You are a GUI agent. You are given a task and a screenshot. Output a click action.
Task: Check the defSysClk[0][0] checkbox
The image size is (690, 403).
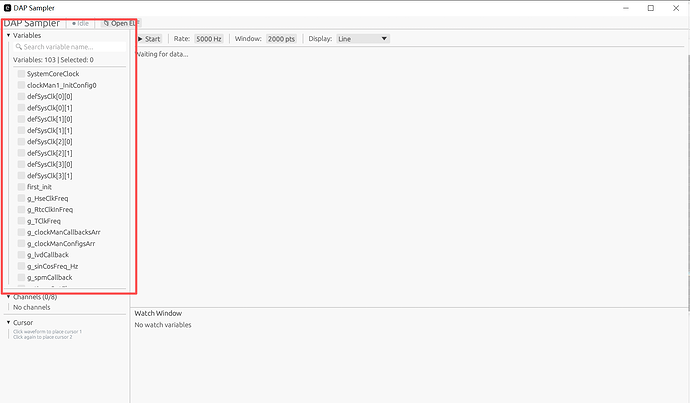coord(21,96)
